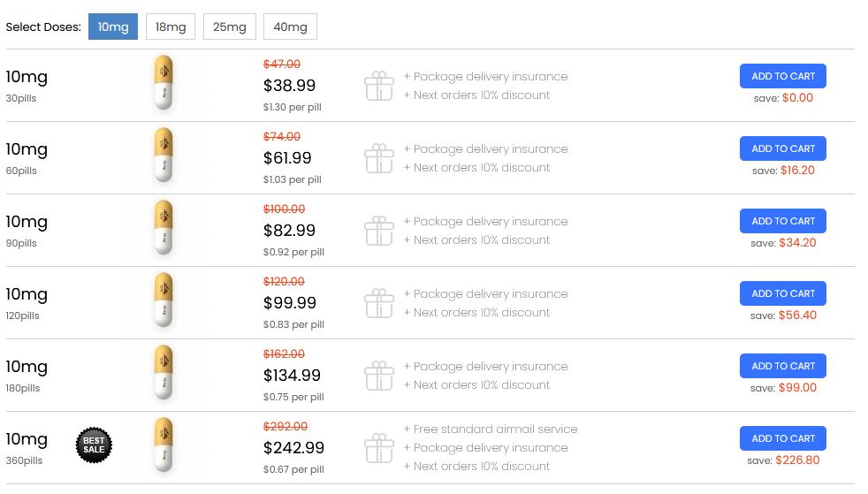Click the gift icon in the 30pills row

379,86
